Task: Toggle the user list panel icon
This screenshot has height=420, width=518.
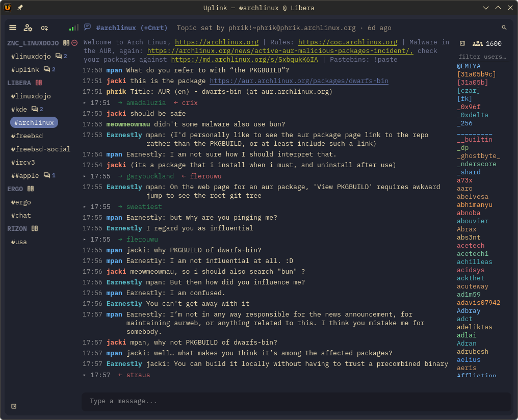Action: pyautogui.click(x=462, y=44)
